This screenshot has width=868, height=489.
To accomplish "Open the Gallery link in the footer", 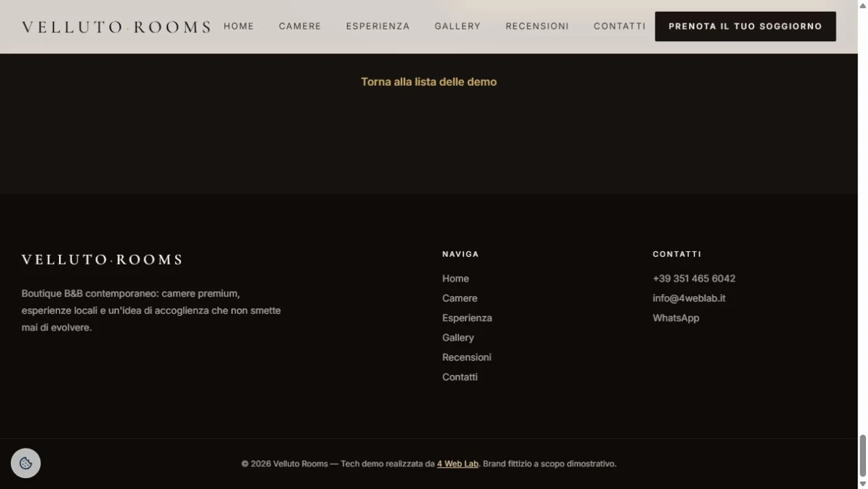I will [458, 338].
